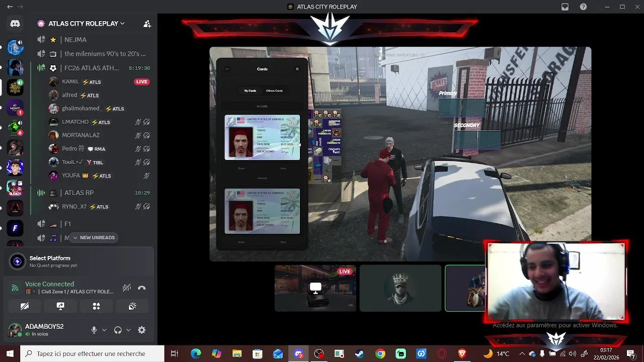Open Discord Help icon
Screen dimensions: 644x362
click(x=583, y=7)
